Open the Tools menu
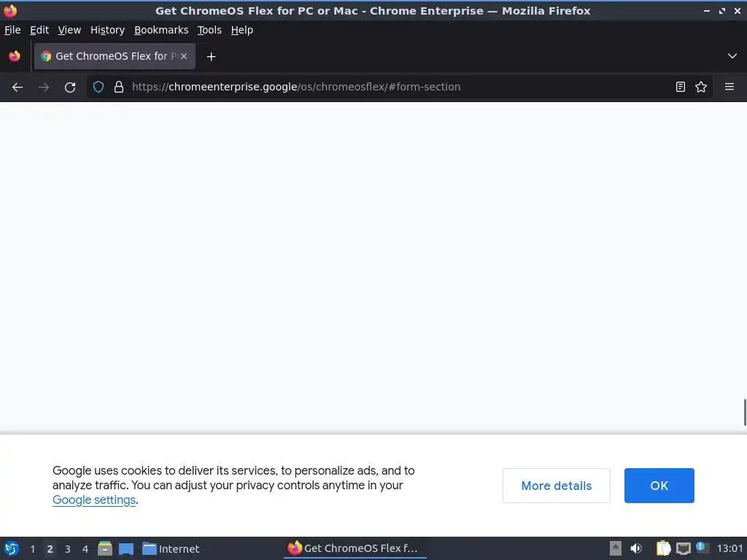The height and width of the screenshot is (560, 747). (x=209, y=30)
